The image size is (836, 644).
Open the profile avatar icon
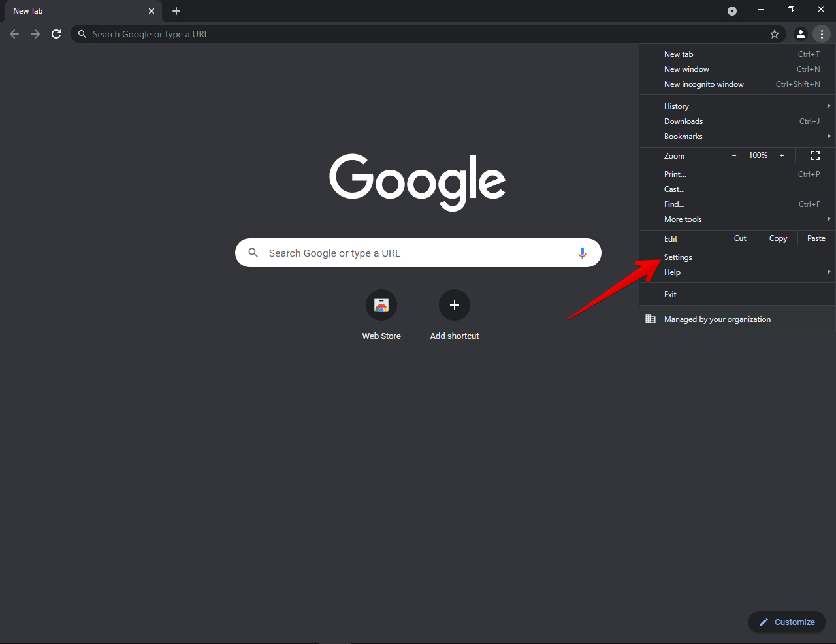pos(801,34)
